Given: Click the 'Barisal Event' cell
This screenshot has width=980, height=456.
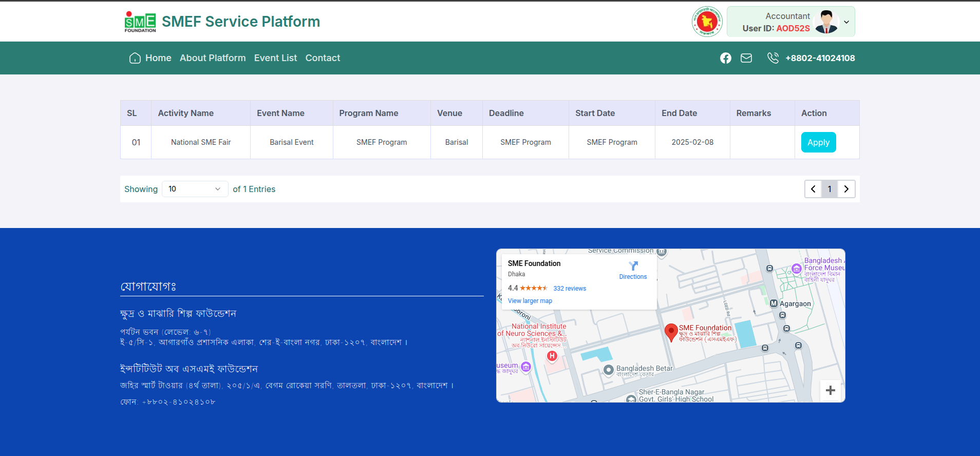Looking at the screenshot, I should pyautogui.click(x=292, y=142).
